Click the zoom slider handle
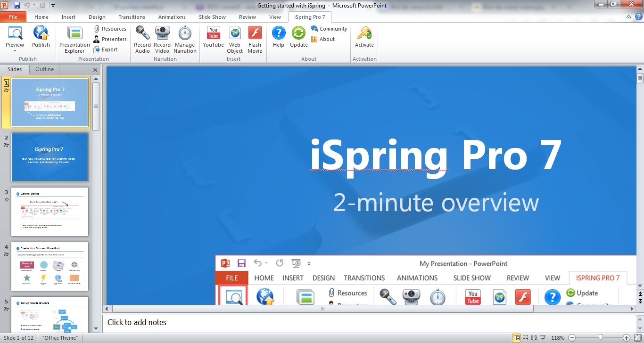The height and width of the screenshot is (343, 644). point(601,338)
